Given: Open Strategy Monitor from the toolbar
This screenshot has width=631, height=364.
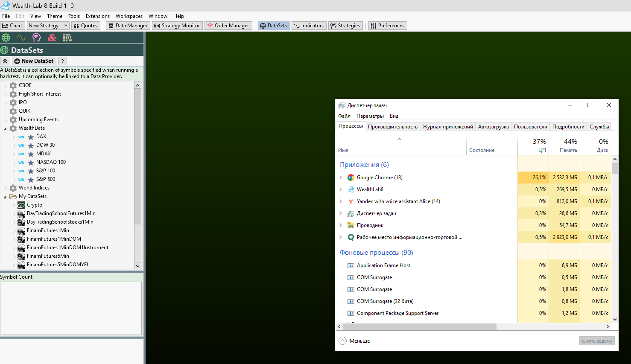Looking at the screenshot, I should point(177,26).
